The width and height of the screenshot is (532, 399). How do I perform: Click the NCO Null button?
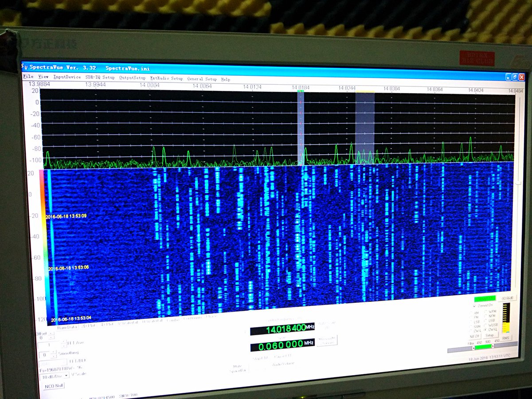55,386
